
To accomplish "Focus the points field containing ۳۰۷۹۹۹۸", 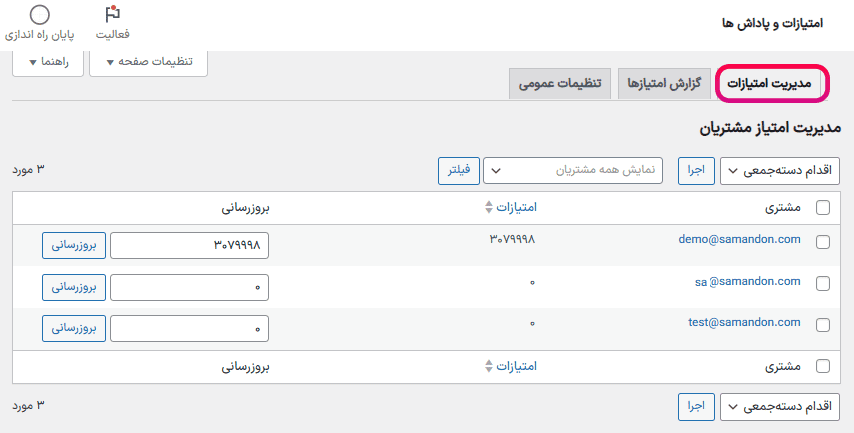I will click(x=190, y=245).
